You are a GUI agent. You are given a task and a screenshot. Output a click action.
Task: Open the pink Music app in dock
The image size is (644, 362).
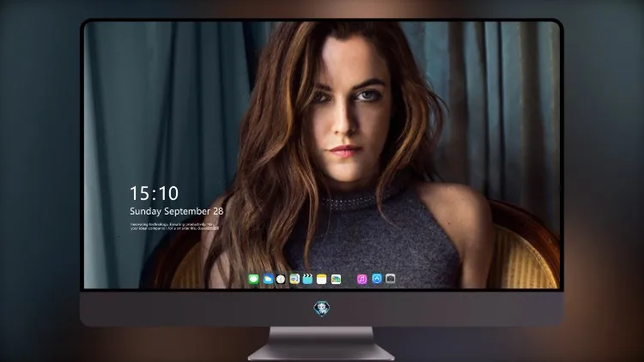(x=361, y=279)
